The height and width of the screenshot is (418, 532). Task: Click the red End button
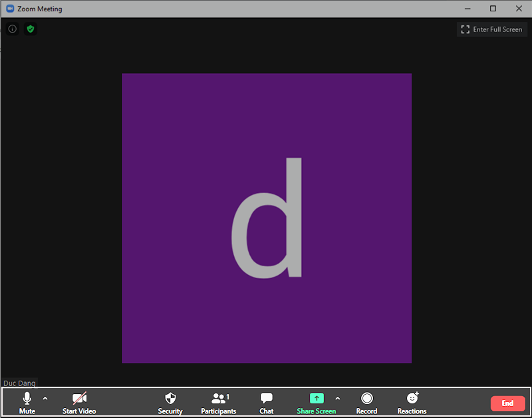pyautogui.click(x=507, y=403)
